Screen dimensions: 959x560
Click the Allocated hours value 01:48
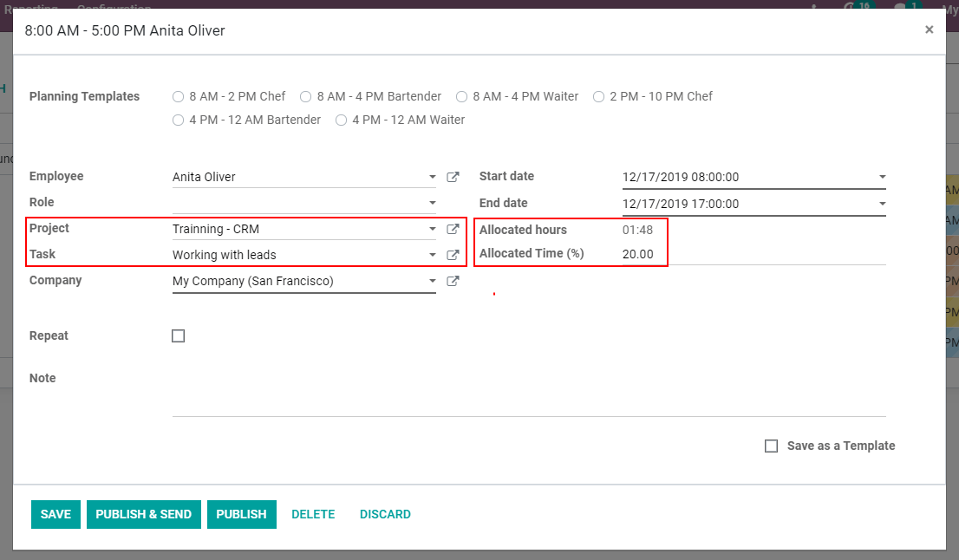coord(637,230)
